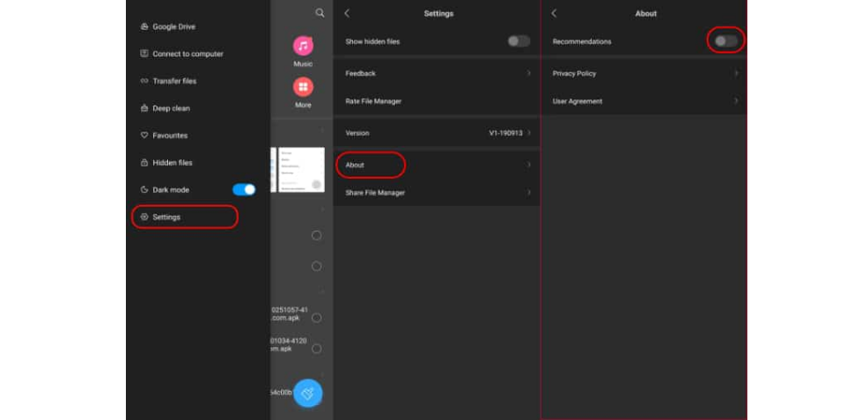Open the About settings entry

(437, 165)
